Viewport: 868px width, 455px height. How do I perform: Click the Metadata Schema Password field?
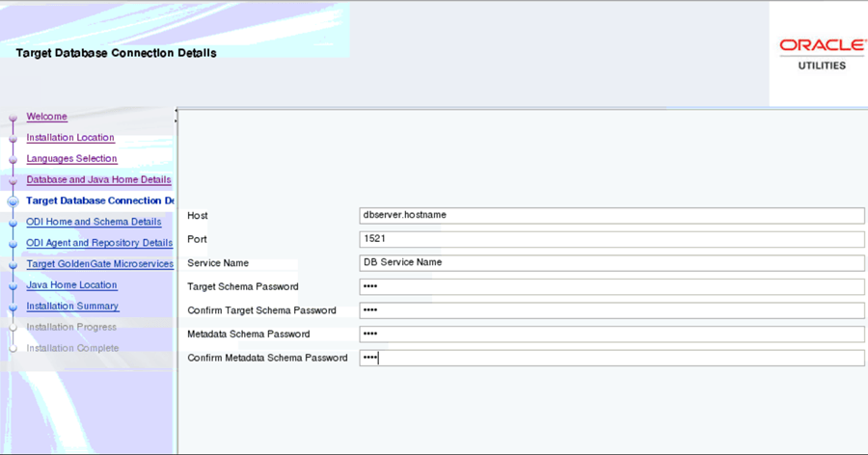[611, 335]
